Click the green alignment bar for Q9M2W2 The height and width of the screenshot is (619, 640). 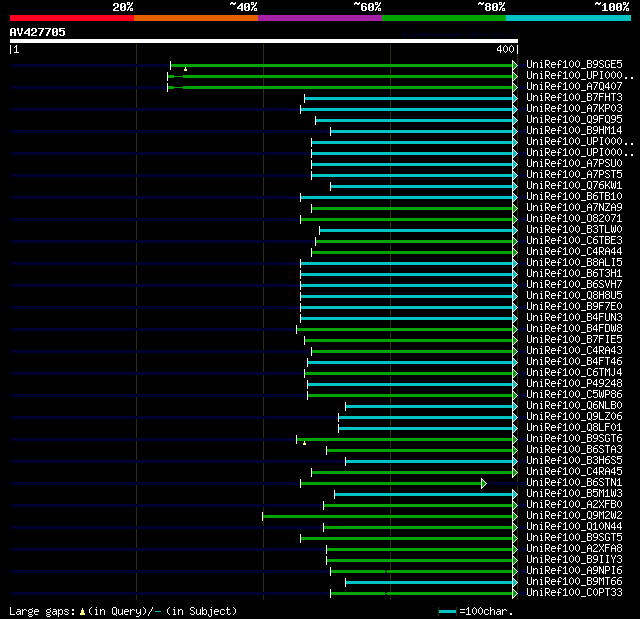click(x=388, y=517)
